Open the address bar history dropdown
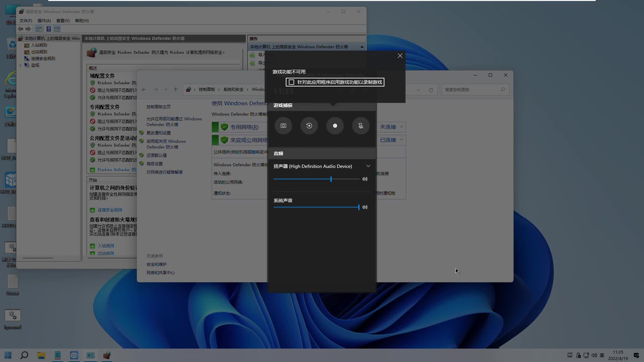This screenshot has height=362, width=644. 418,90
